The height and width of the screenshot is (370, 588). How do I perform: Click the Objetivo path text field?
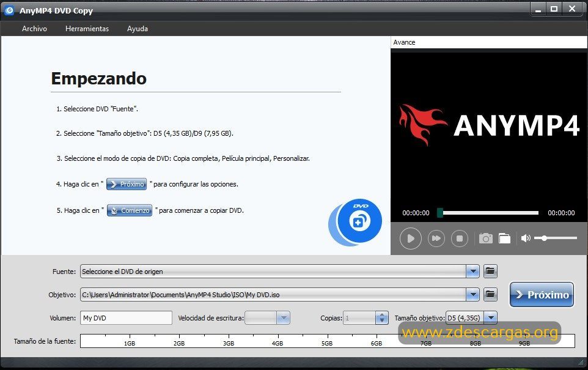(273, 295)
